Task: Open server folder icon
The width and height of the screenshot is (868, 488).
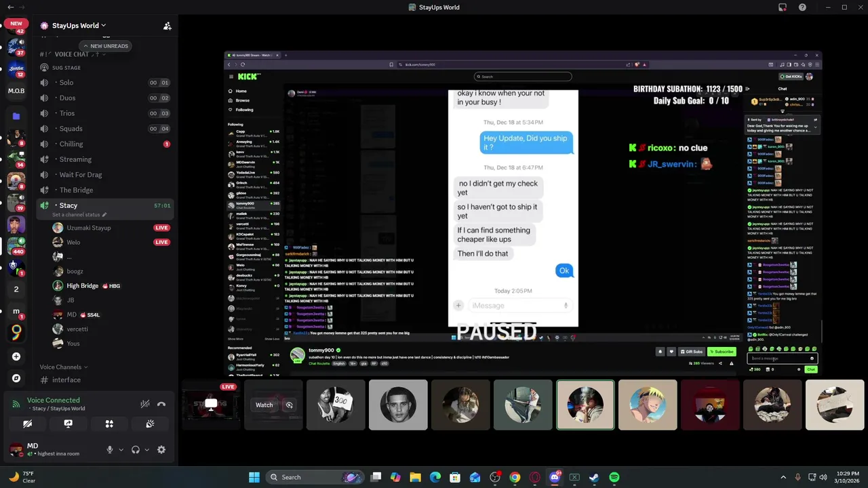Action: [16, 116]
